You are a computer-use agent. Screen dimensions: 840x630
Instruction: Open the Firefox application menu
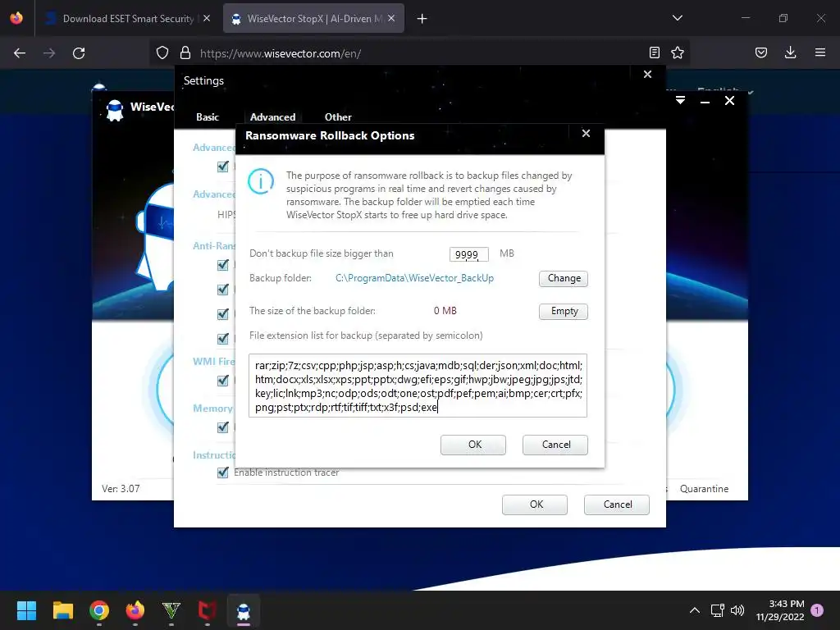(x=819, y=52)
